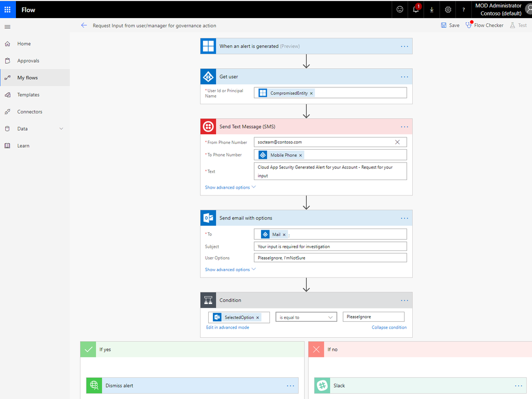The height and width of the screenshot is (399, 532).
Task: Open the Dismiss alert ellipsis menu
Action: (x=290, y=386)
